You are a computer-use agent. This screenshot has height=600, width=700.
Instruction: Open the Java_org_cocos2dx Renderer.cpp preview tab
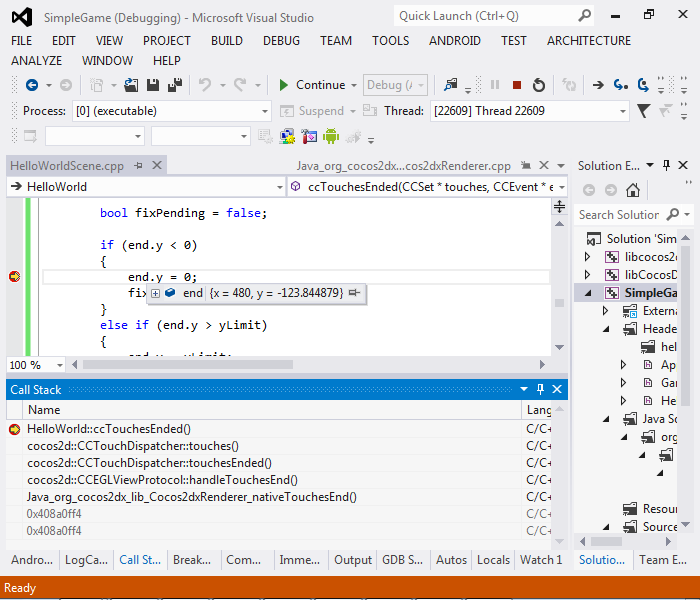(x=404, y=166)
